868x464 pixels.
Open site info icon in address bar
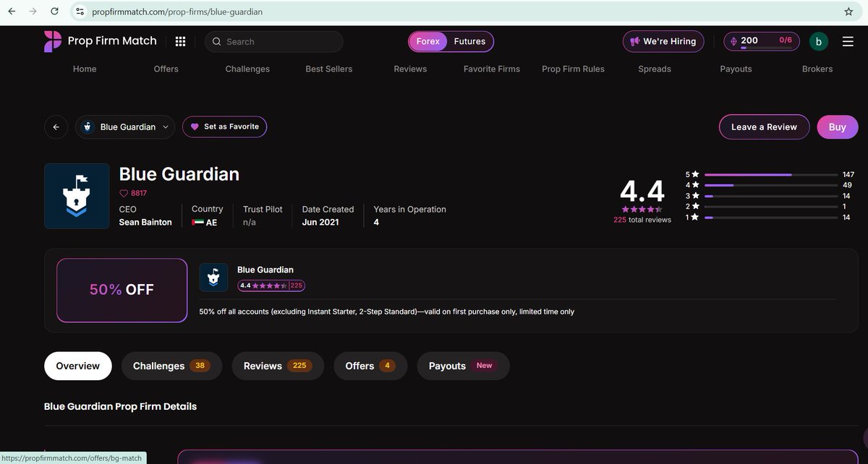(80, 12)
